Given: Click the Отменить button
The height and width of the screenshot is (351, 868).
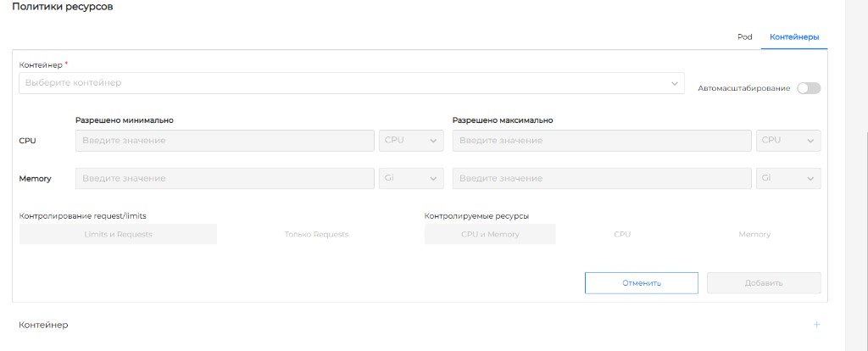Looking at the screenshot, I should click(x=642, y=283).
